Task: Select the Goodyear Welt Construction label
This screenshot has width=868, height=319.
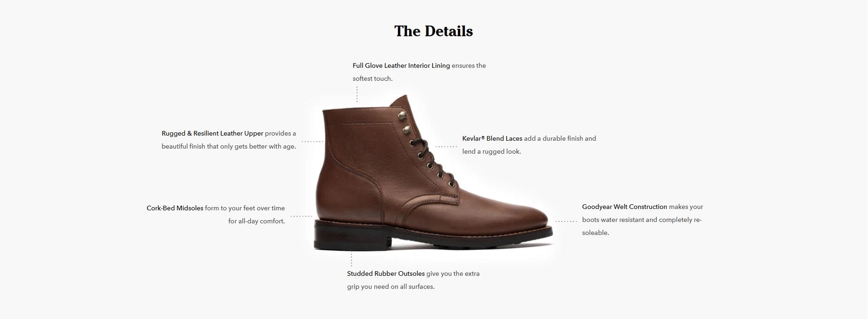Action: (x=625, y=207)
